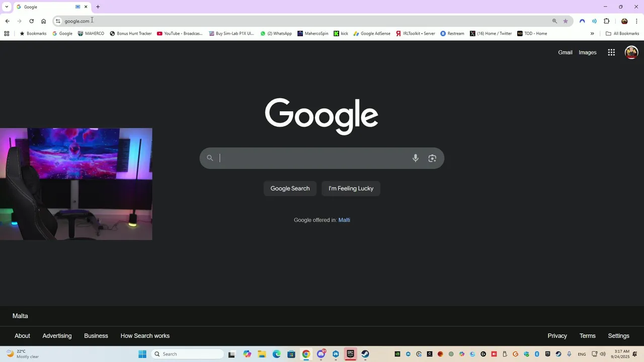Open the MAHERCO bookmark
This screenshot has height=362, width=644.
coord(91,34)
